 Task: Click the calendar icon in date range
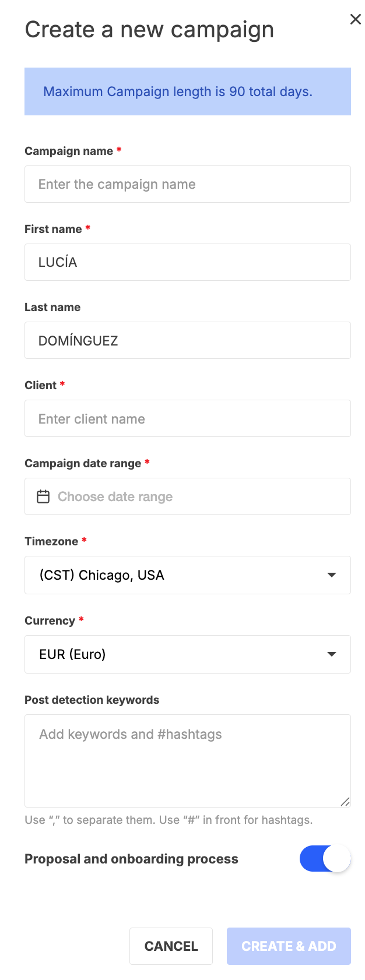43,496
